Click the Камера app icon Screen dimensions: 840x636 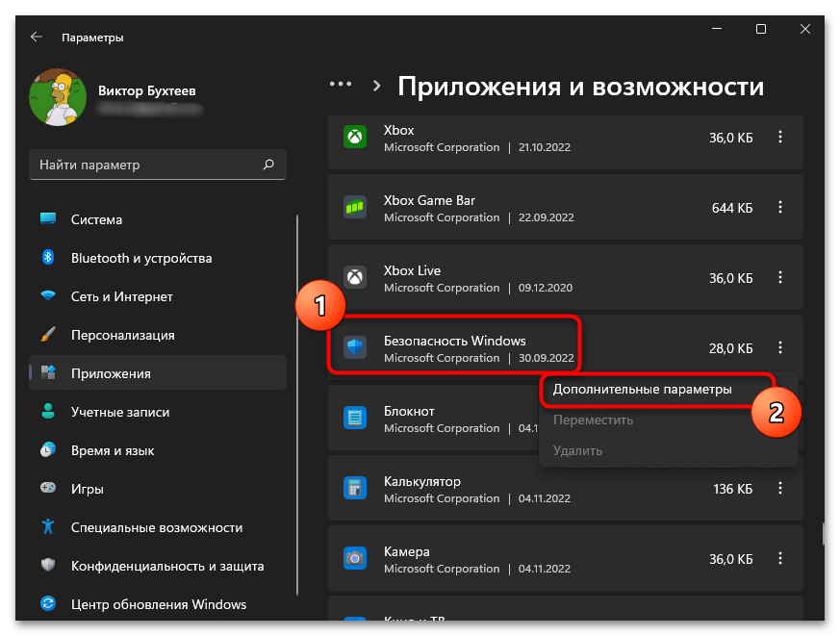(355, 558)
